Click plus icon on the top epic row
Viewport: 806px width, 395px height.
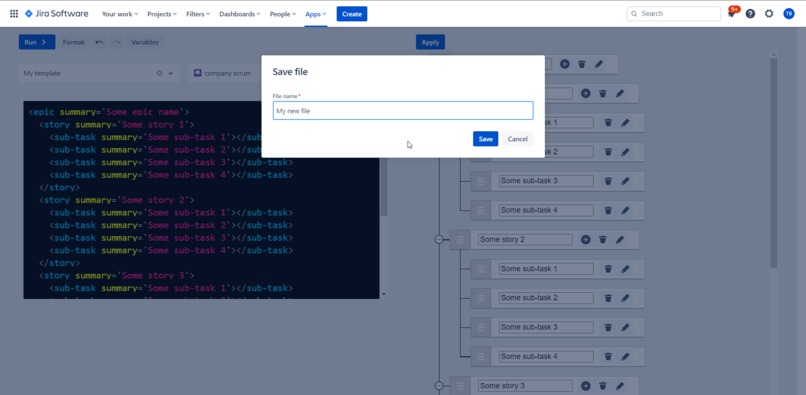coord(564,64)
